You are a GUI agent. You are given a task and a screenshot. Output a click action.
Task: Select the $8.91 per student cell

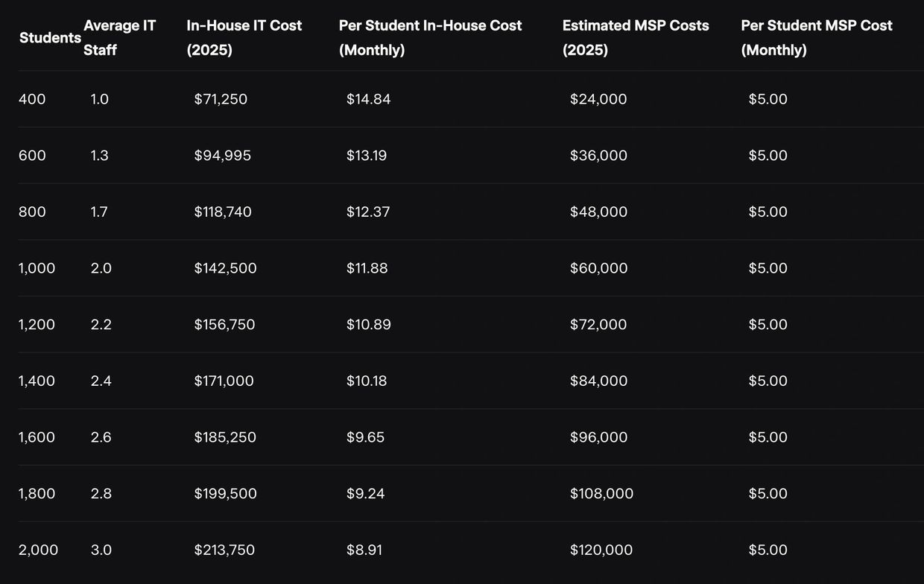(364, 550)
